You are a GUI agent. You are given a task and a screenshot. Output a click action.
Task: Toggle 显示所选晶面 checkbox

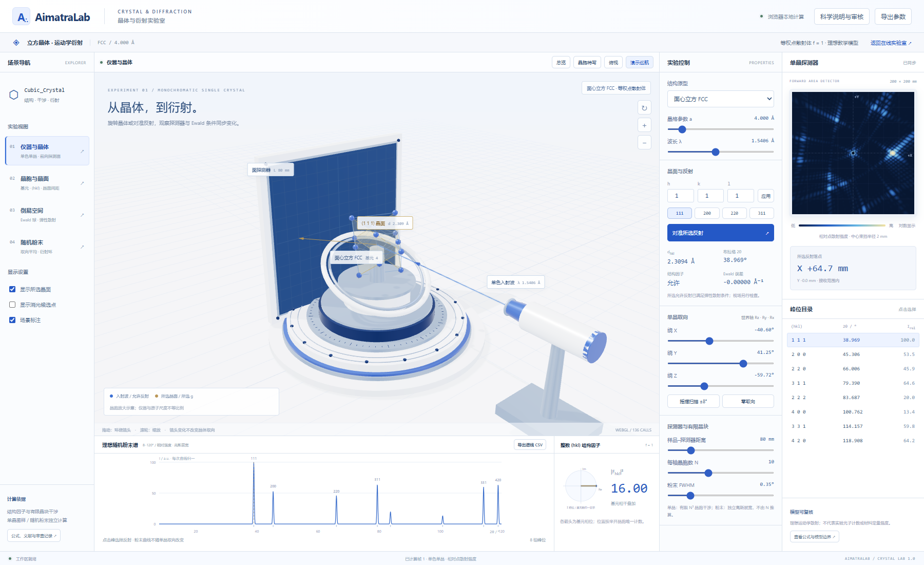(x=12, y=289)
